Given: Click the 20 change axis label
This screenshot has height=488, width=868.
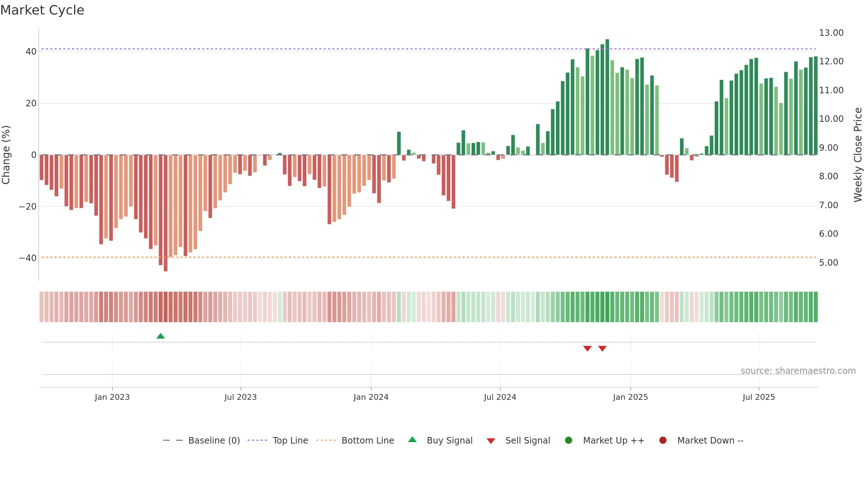Looking at the screenshot, I should click(x=31, y=103).
